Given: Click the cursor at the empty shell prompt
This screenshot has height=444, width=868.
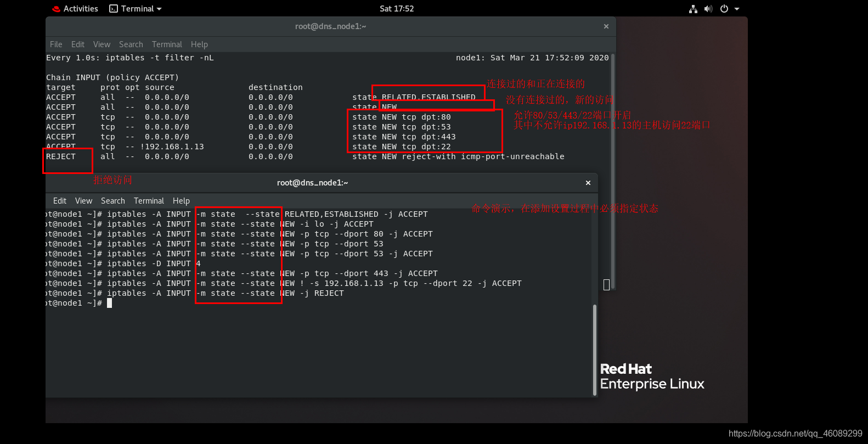Looking at the screenshot, I should click(109, 303).
